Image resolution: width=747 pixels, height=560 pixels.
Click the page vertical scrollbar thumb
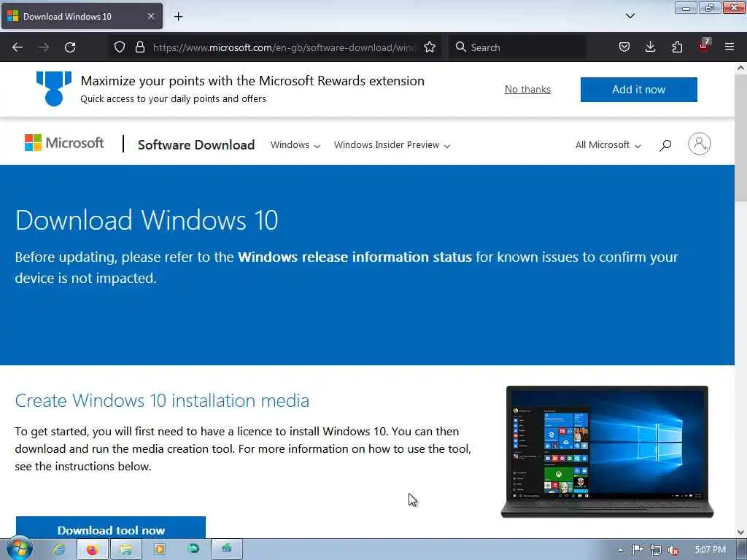740,138
